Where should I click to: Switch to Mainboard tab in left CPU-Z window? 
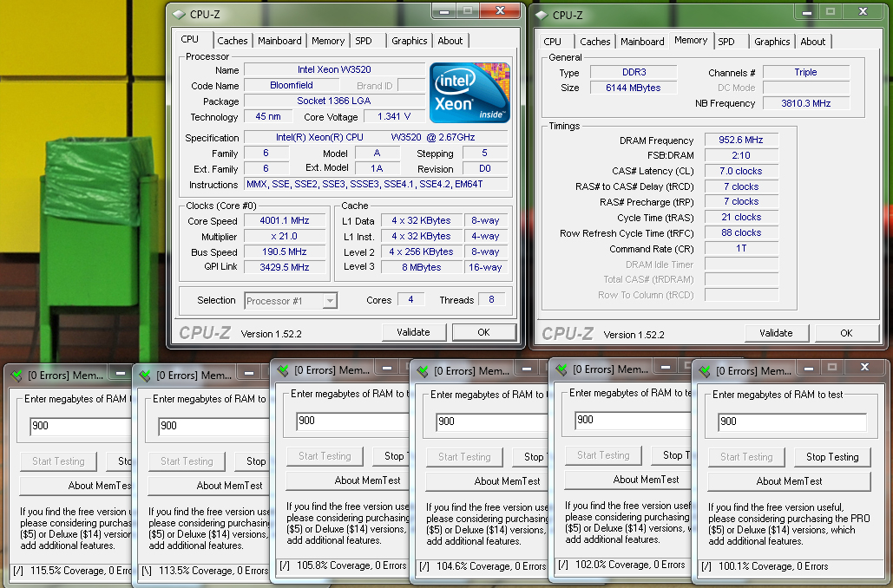[279, 41]
